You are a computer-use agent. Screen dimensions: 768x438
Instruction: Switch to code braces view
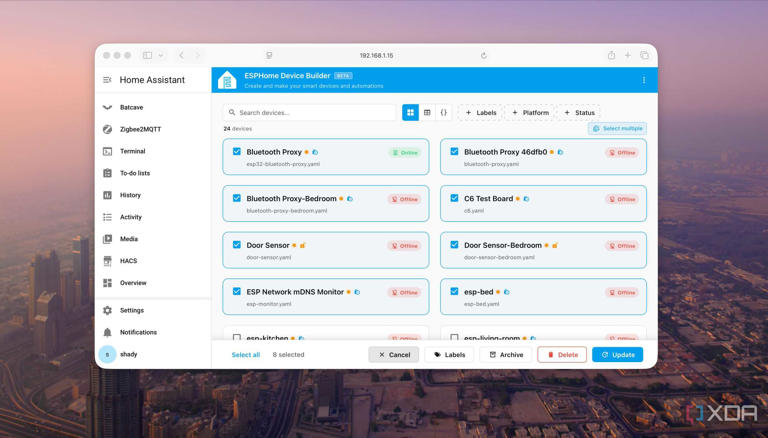coord(443,113)
